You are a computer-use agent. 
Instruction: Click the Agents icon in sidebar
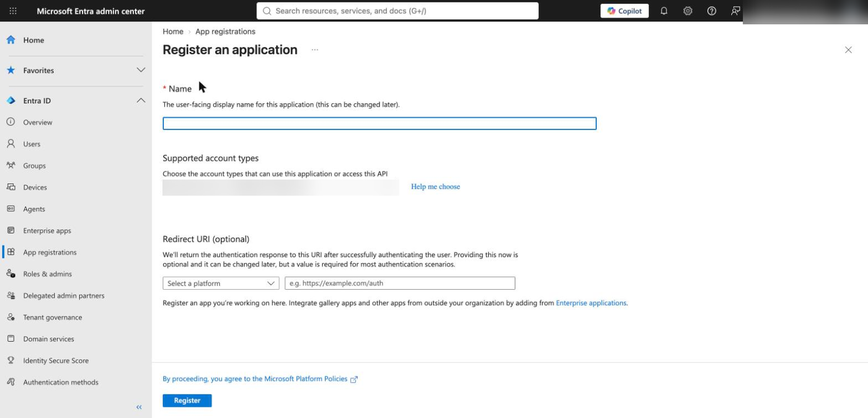pyautogui.click(x=11, y=209)
